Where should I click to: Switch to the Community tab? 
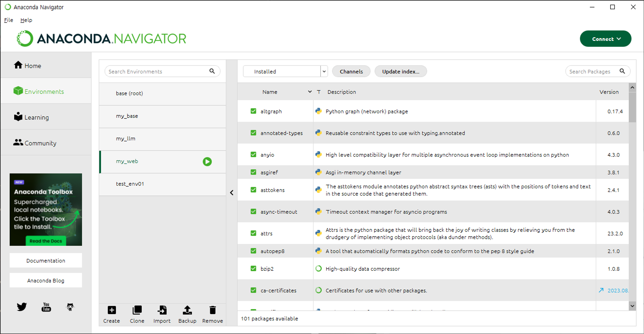(x=46, y=143)
